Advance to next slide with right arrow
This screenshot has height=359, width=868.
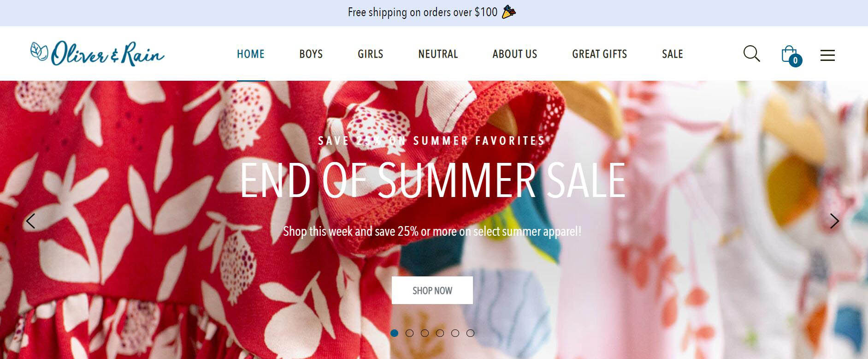click(x=834, y=221)
